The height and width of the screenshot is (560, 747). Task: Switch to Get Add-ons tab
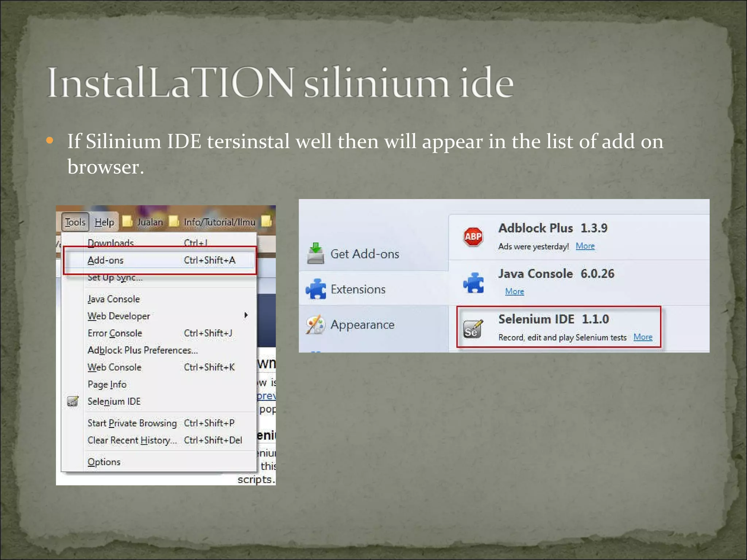tap(373, 254)
